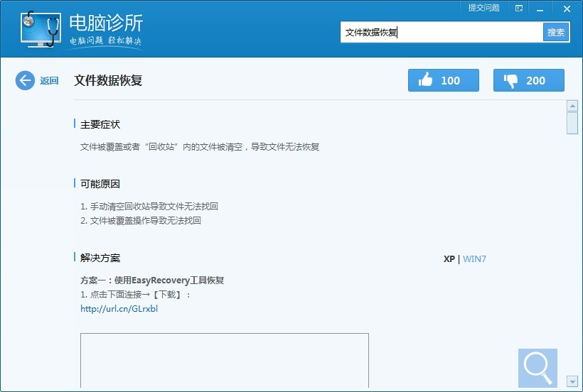This screenshot has width=583, height=392.
Task: Click the 电脑诊所 stethoscope logo
Action: click(40, 30)
